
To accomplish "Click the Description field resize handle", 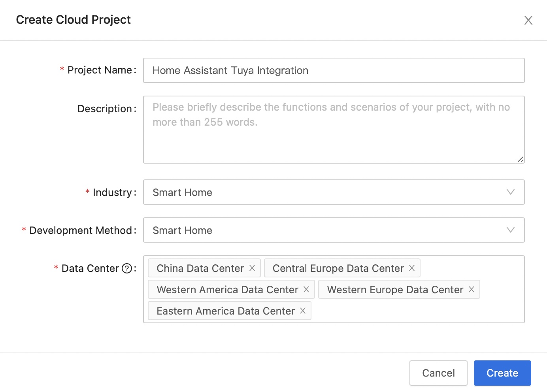I will (521, 159).
